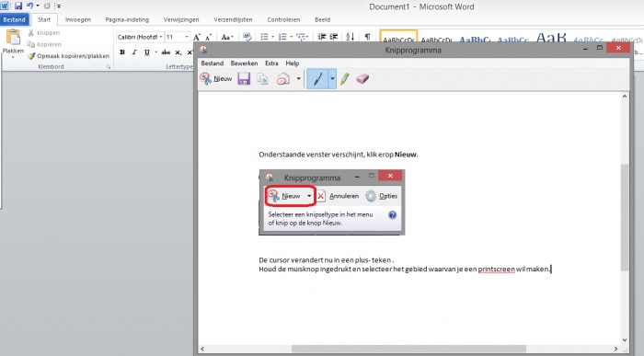
Task: Open the Undo history dropdown arrow
Action: 38,6
